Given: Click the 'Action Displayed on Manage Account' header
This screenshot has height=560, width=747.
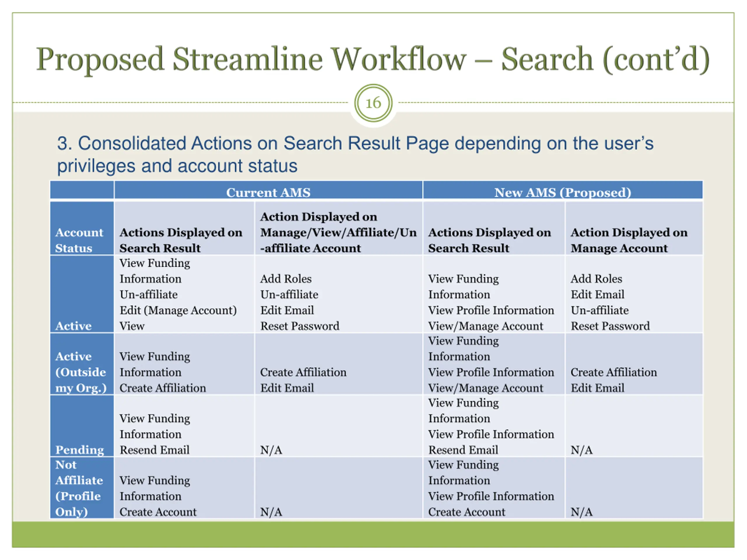Looking at the screenshot, I should (x=629, y=240).
